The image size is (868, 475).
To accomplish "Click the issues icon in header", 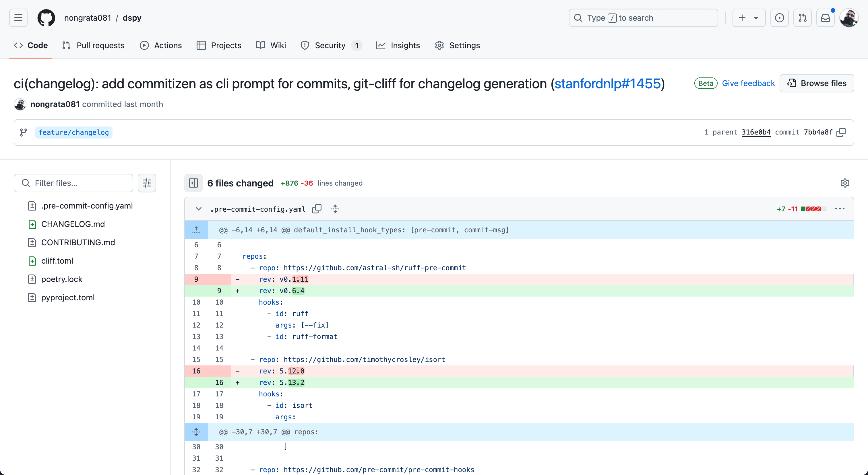I will pyautogui.click(x=779, y=18).
